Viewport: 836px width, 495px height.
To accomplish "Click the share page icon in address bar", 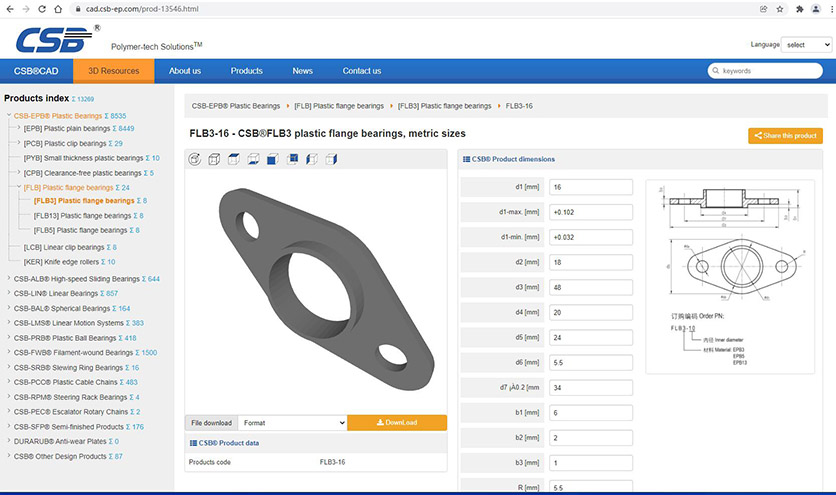I will tap(763, 9).
